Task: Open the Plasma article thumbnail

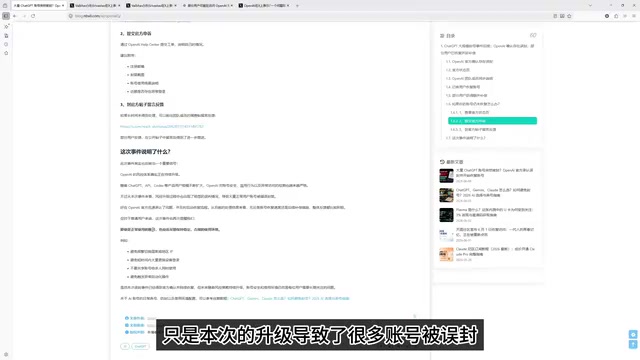Action: (446, 215)
